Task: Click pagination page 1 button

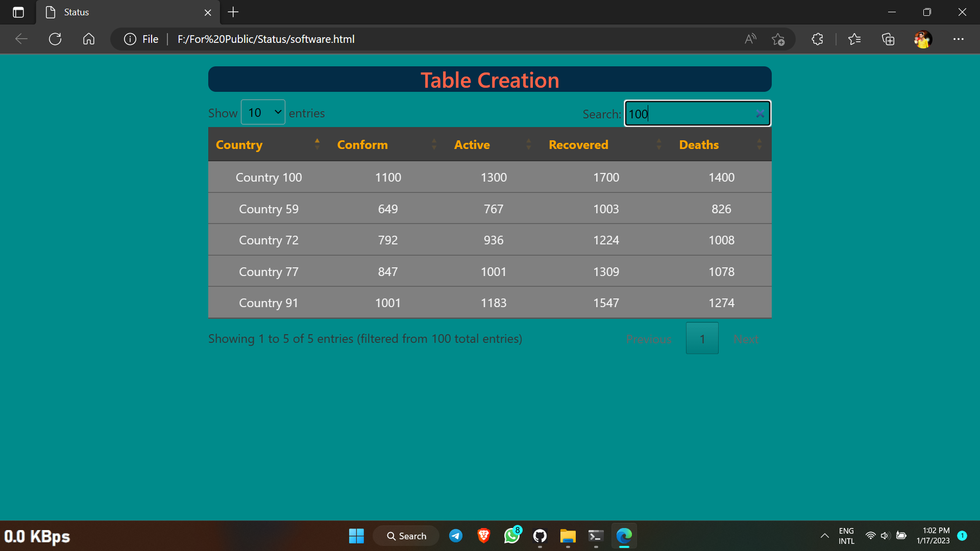Action: [702, 338]
